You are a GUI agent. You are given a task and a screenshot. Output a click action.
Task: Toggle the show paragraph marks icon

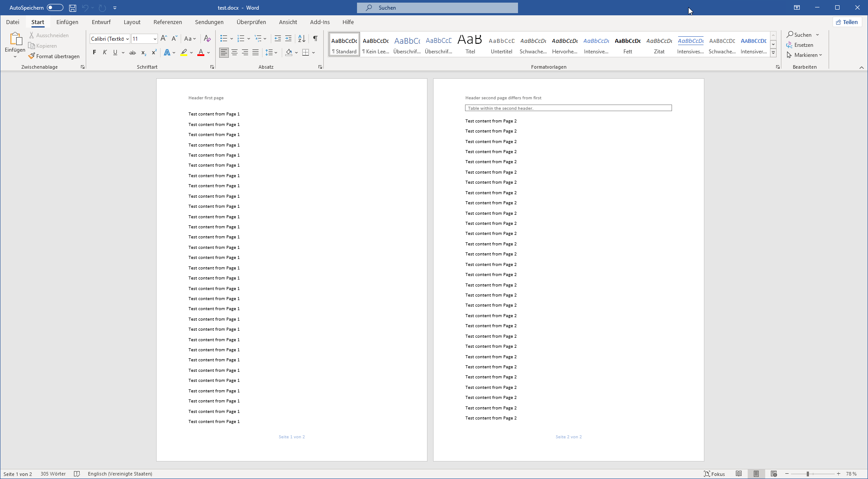coord(315,38)
